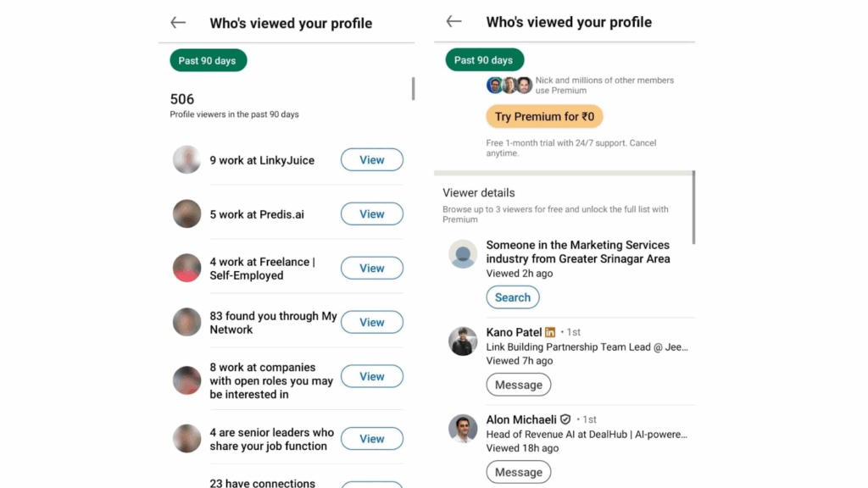This screenshot has height=488, width=868.
Task: Message Alon Michaeli
Action: 518,473
